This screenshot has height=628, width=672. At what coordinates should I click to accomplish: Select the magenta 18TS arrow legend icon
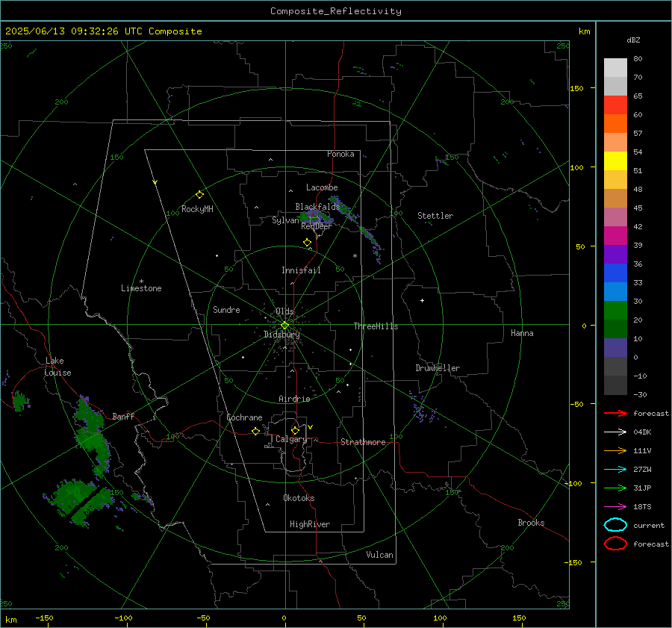pyautogui.click(x=615, y=507)
